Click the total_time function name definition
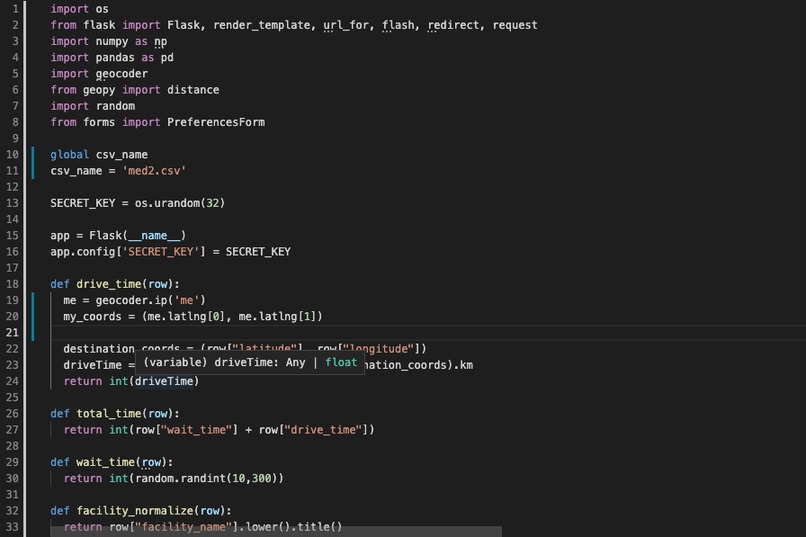Image resolution: width=806 pixels, height=537 pixels. click(x=109, y=414)
